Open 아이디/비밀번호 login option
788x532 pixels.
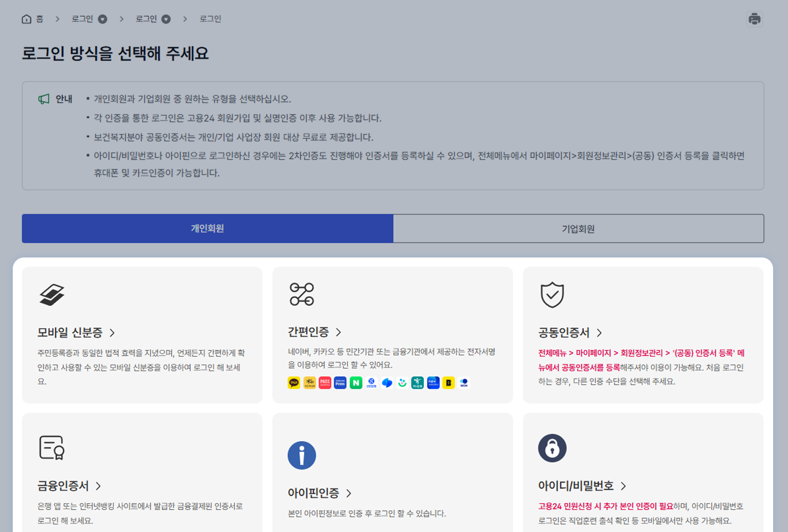pyautogui.click(x=576, y=486)
